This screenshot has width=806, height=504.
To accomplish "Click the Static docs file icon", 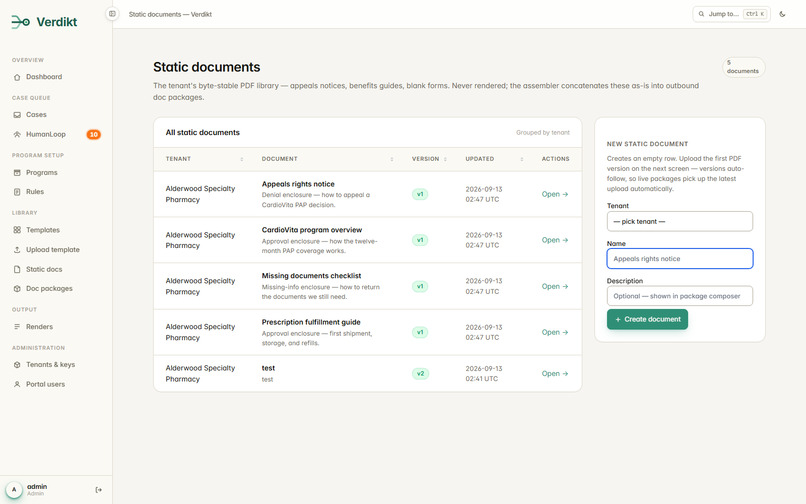I will (17, 269).
